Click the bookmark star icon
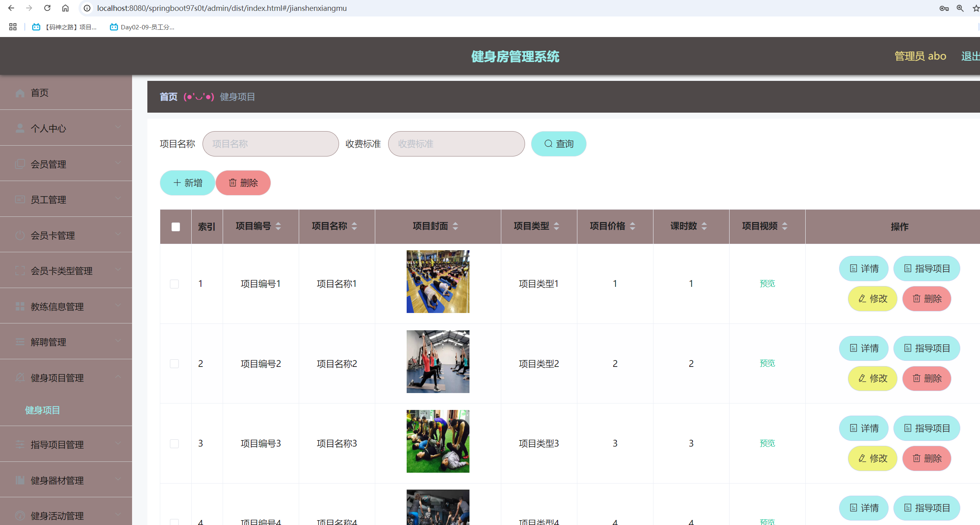Viewport: 980px width, 525px height. [x=976, y=8]
